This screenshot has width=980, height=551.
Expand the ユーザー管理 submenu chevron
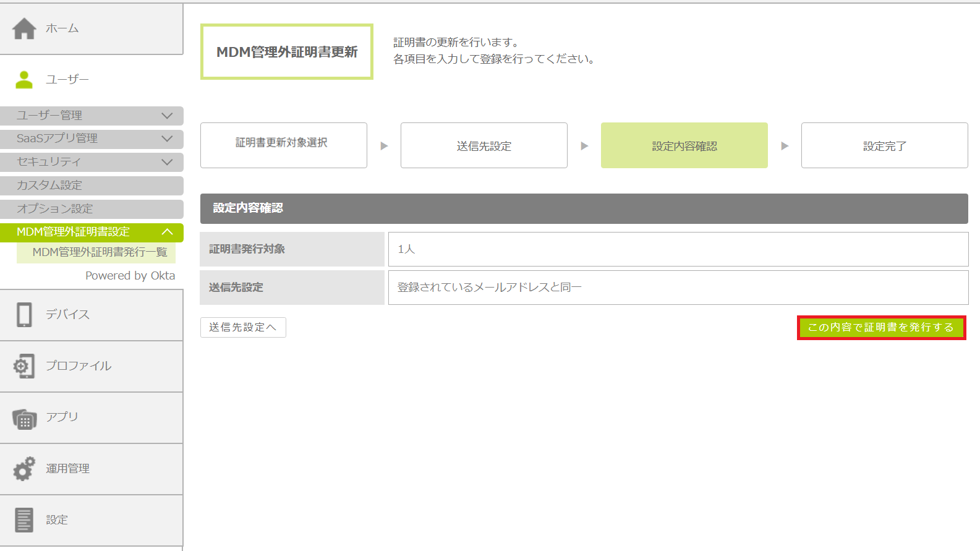167,116
